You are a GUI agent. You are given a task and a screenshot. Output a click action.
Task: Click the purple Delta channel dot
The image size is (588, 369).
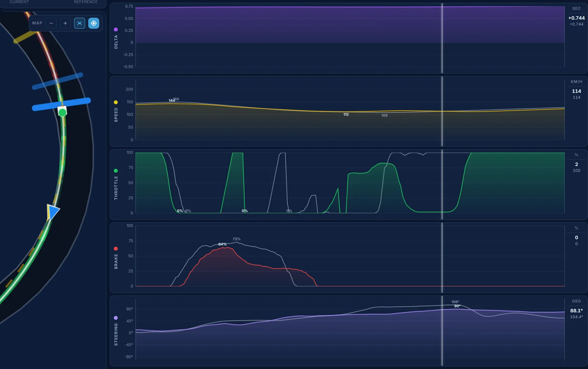[116, 29]
